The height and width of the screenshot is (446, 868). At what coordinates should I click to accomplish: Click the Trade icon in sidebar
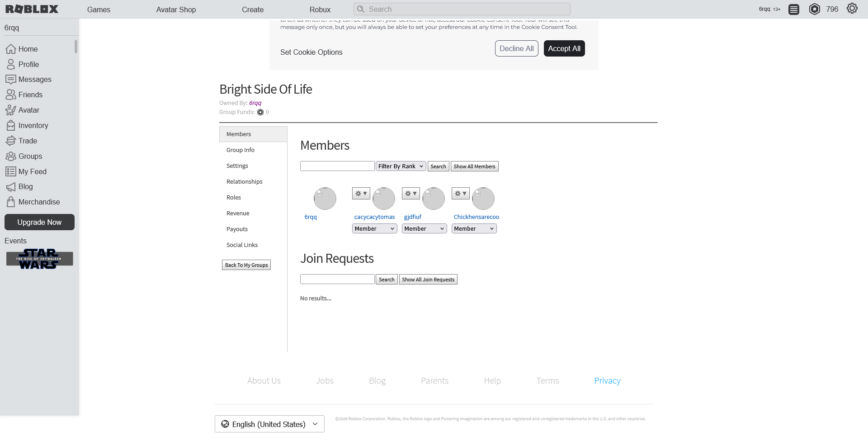click(x=11, y=141)
